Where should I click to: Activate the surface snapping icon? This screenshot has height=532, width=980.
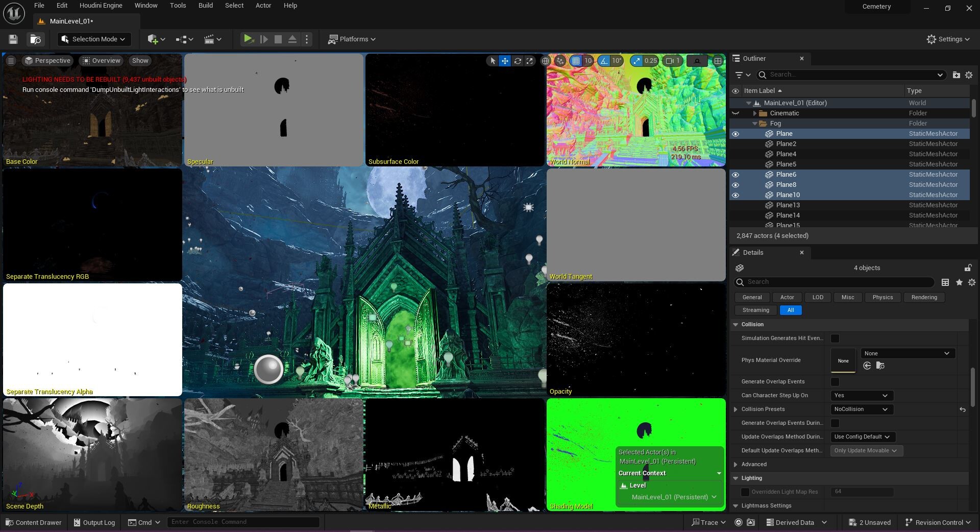[560, 61]
